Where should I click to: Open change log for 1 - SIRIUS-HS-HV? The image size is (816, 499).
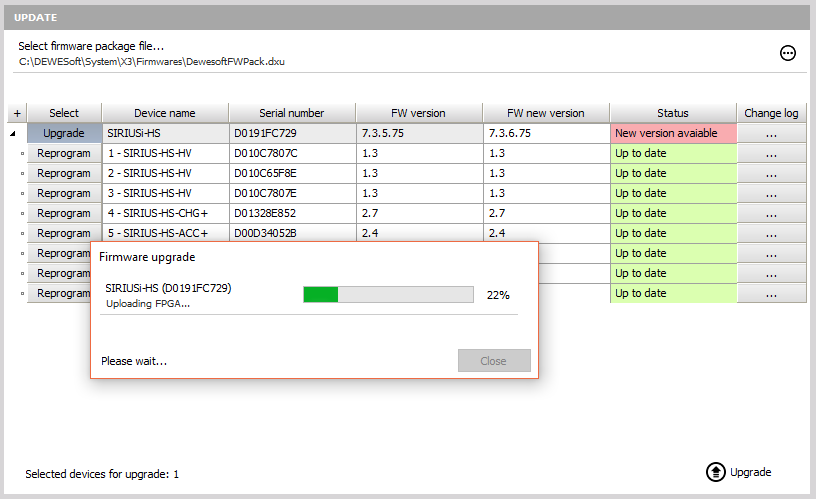[771, 153]
